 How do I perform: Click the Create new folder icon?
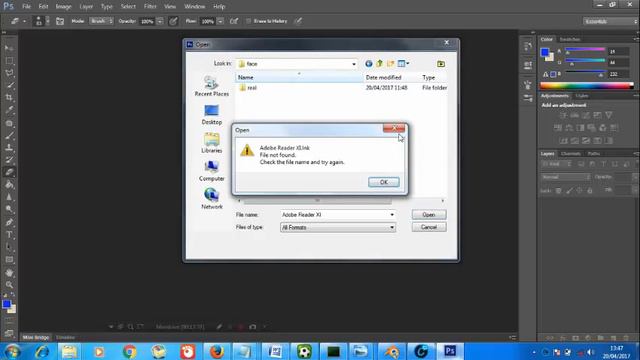point(391,64)
